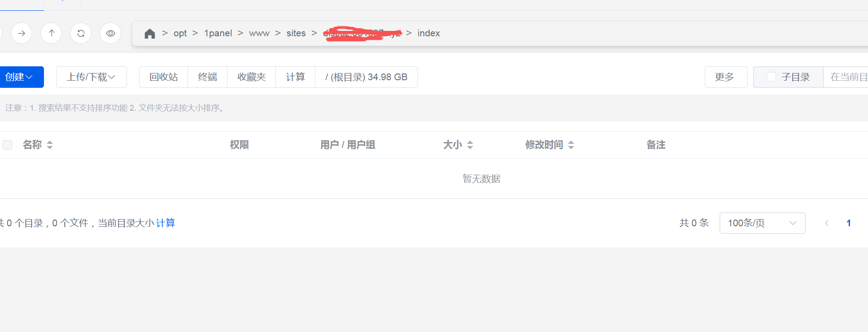Viewport: 868px width, 332px height.
Task: Check the select-all files checkbox
Action: (x=8, y=145)
